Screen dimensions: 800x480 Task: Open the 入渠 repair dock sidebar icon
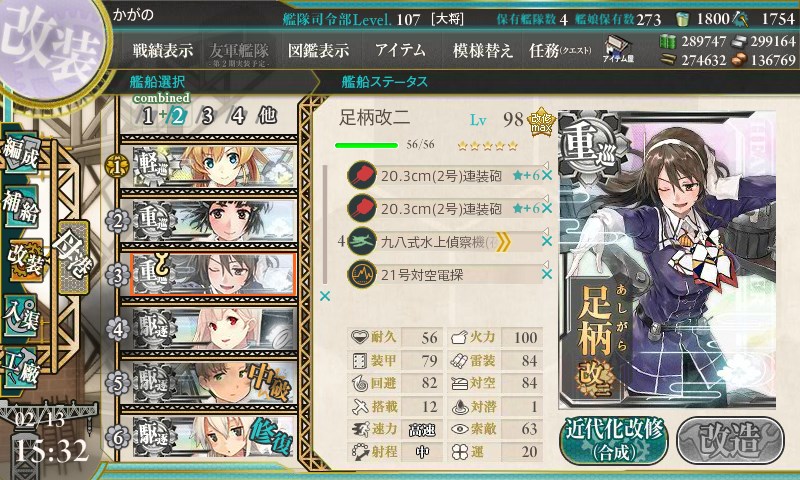pyautogui.click(x=20, y=316)
